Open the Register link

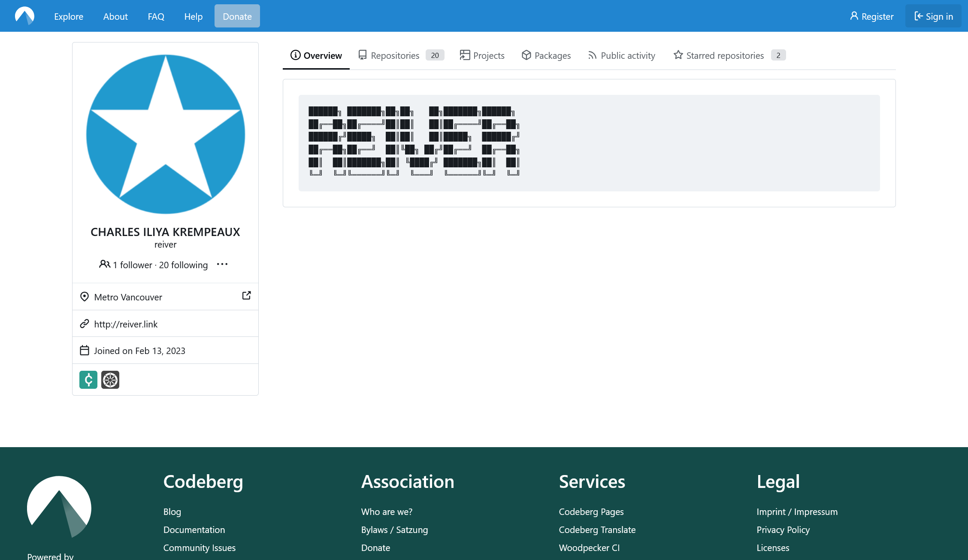tap(871, 16)
